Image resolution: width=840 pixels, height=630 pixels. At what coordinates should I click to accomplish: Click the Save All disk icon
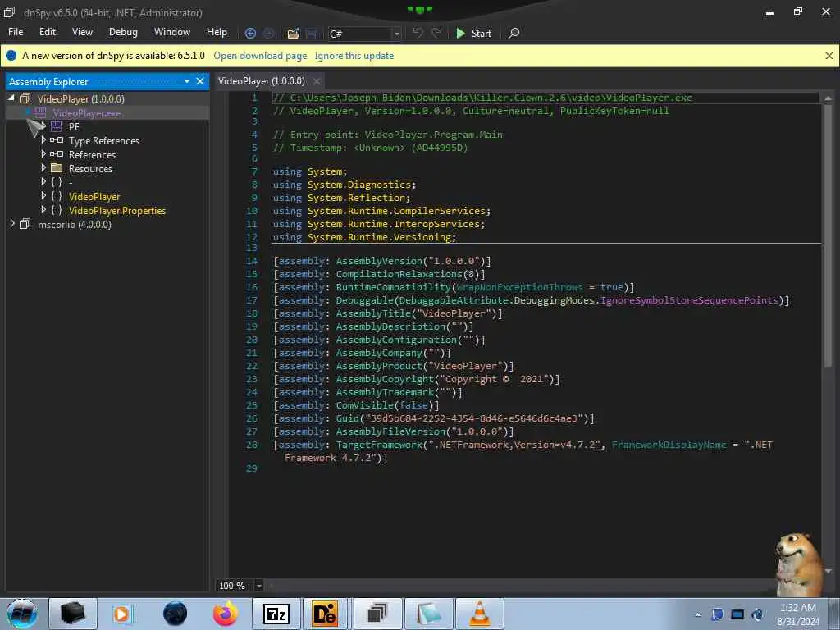pos(311,33)
